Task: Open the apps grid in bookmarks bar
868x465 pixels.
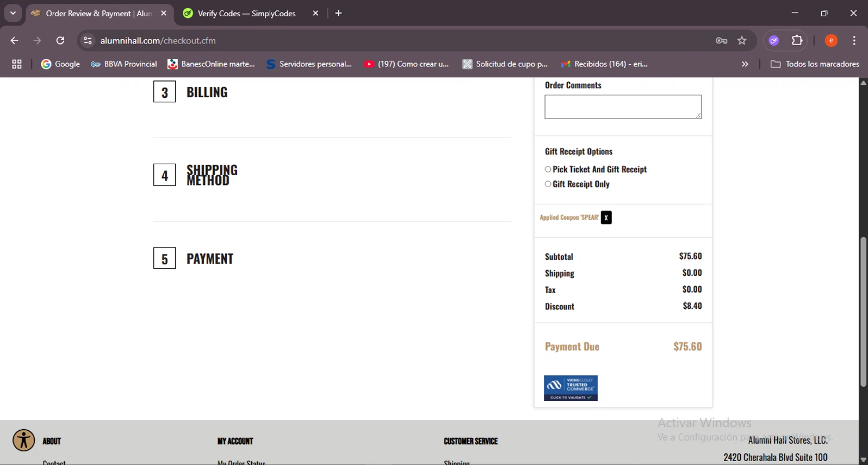Action: [17, 64]
